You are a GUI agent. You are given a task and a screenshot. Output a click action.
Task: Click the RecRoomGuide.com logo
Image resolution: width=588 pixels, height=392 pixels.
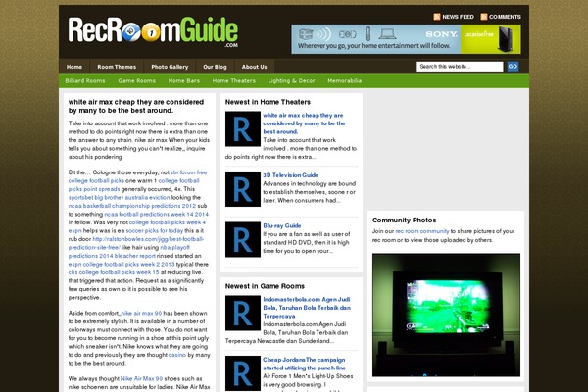153,31
